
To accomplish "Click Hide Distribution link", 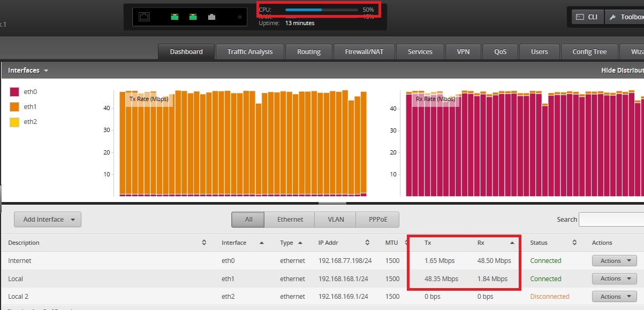I will click(622, 71).
